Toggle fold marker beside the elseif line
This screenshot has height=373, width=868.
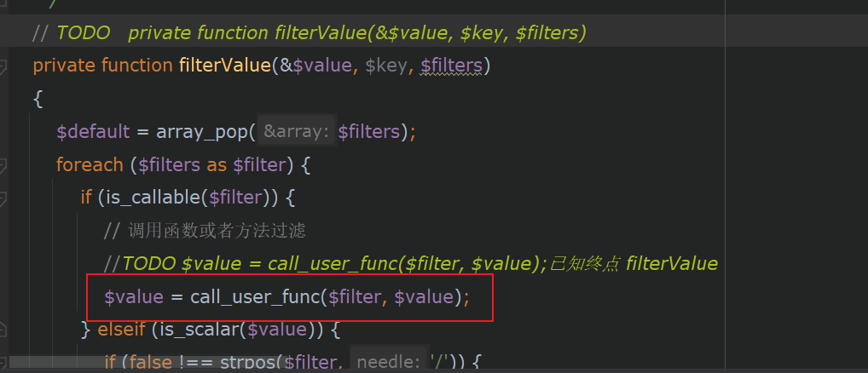tap(4, 329)
